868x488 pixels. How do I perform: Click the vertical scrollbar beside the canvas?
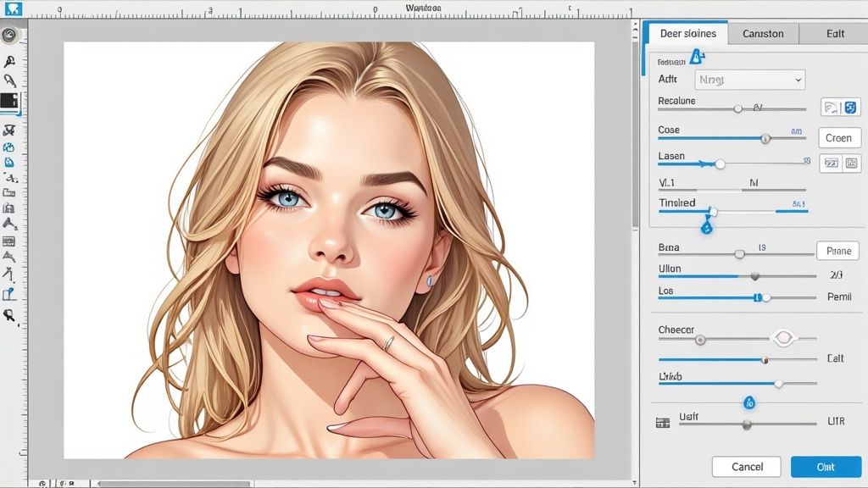pyautogui.click(x=635, y=136)
